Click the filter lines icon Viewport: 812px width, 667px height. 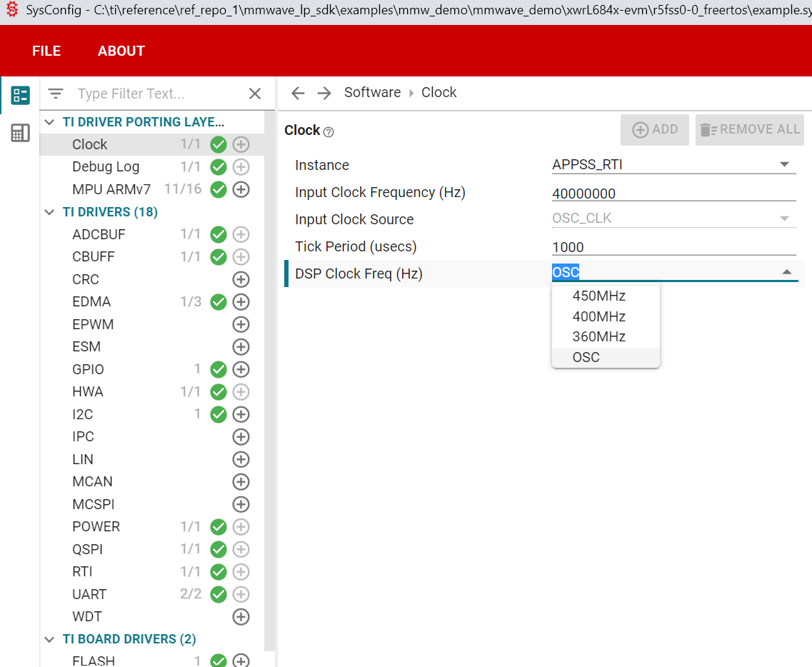pyautogui.click(x=56, y=94)
